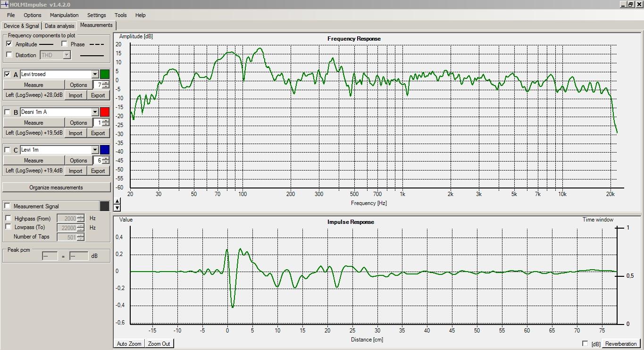Enable the Lowpass (To) checkbox

click(x=8, y=227)
